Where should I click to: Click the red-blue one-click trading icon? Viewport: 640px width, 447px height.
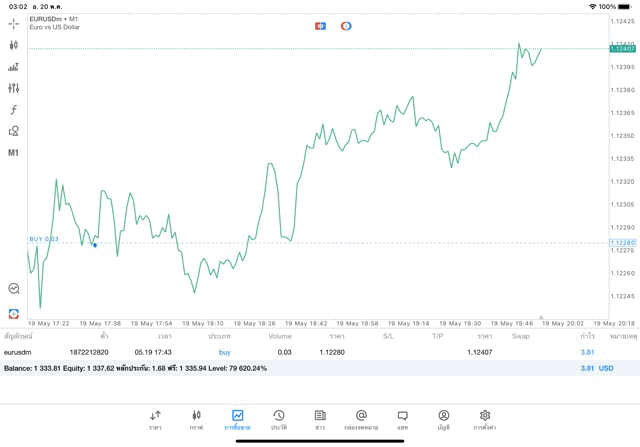[x=320, y=25]
